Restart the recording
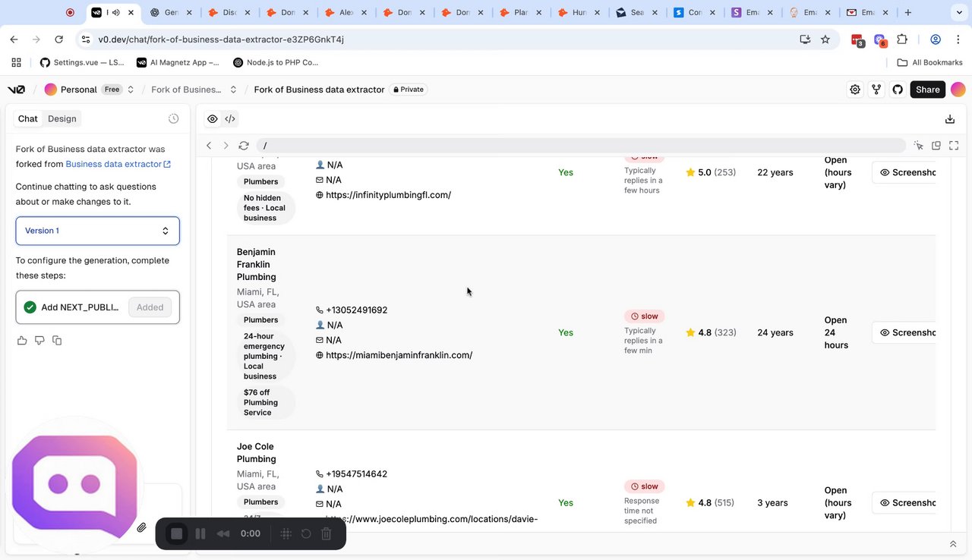The image size is (972, 560). 306,533
